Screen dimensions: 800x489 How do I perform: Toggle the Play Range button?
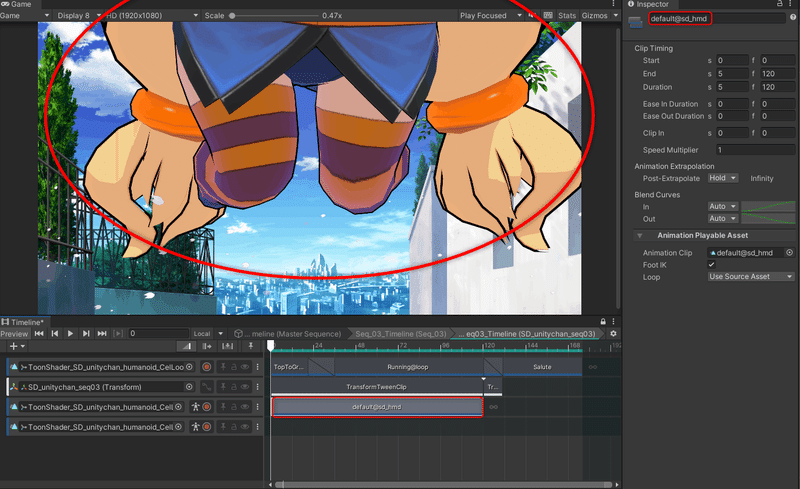click(x=118, y=333)
